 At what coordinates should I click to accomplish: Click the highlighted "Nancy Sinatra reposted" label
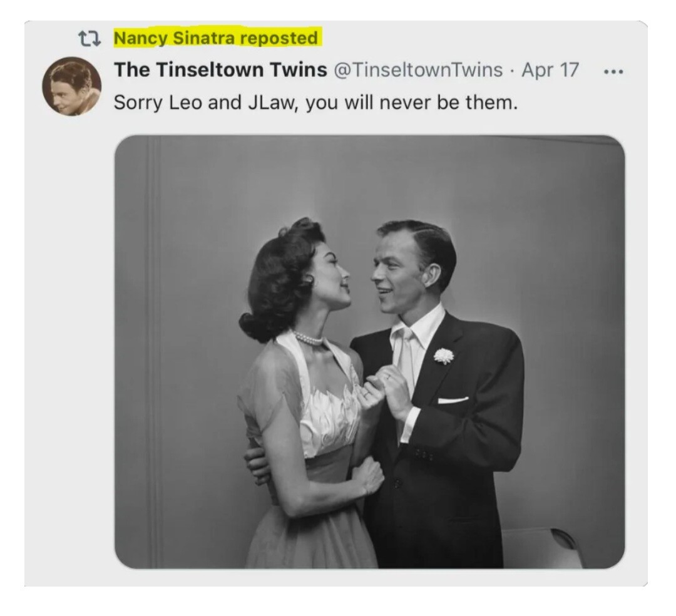(x=216, y=38)
